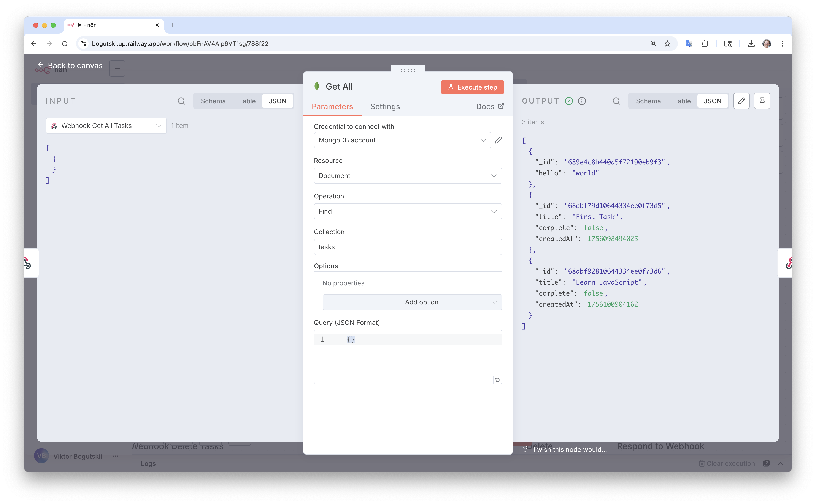Switch input view to Table
Viewport: 816px width, 504px height.
(247, 101)
